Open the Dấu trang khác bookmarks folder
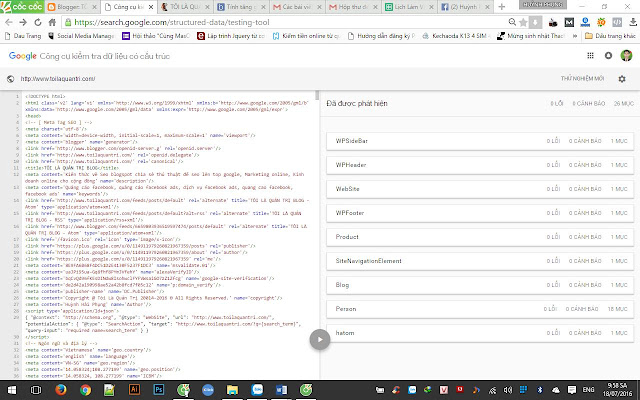Viewport: 640px width, 400px height. pyautogui.click(x=610, y=36)
